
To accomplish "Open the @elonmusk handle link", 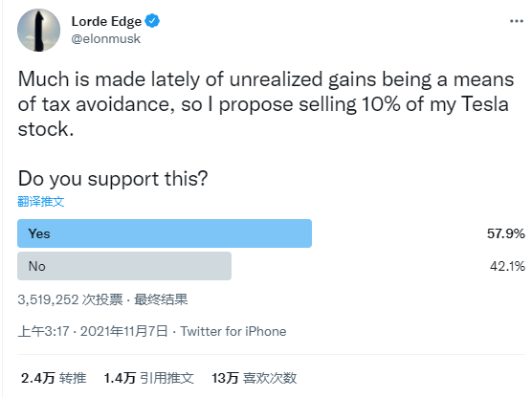I will click(x=106, y=38).
